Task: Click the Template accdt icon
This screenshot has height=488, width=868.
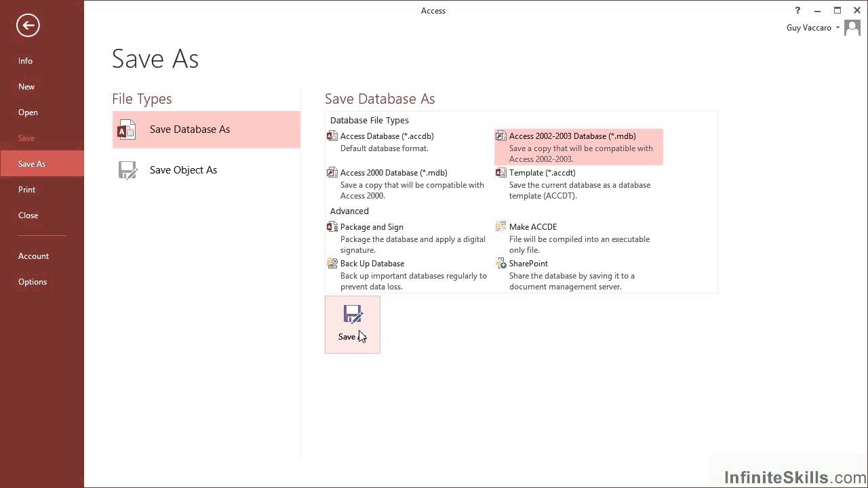Action: [501, 173]
